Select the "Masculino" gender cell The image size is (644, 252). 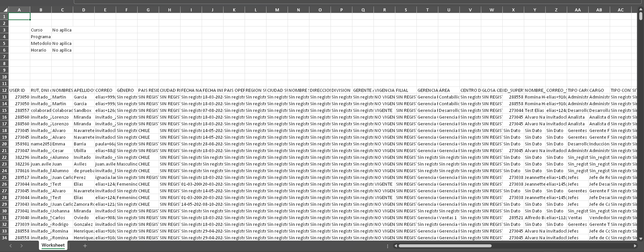127,164
